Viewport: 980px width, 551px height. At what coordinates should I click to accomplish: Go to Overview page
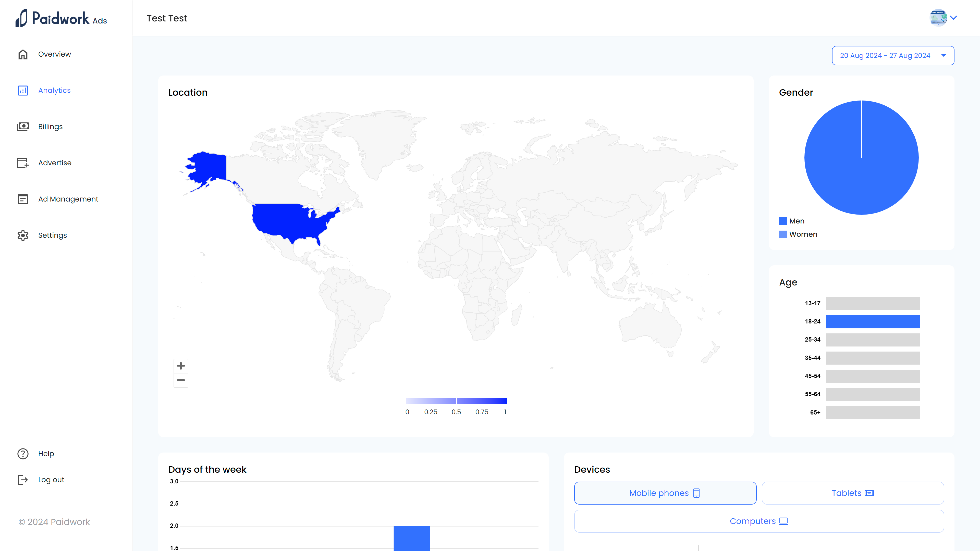tap(54, 54)
